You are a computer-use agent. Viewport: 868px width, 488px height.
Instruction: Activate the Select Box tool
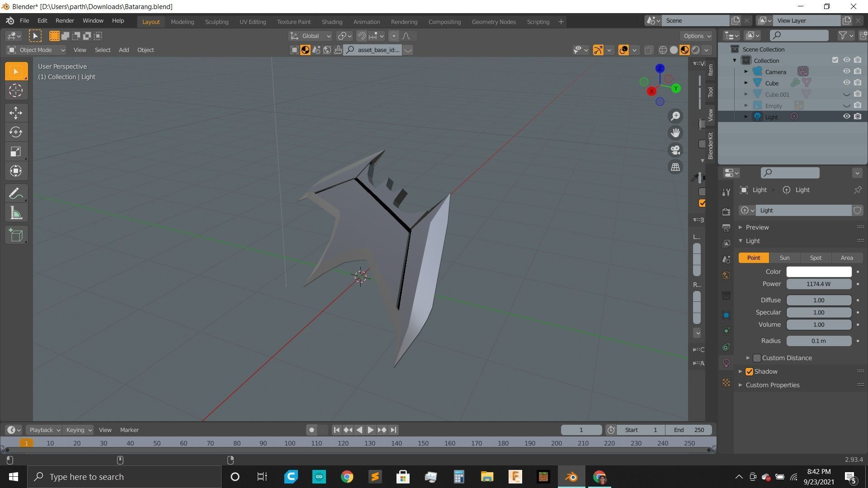tap(16, 71)
